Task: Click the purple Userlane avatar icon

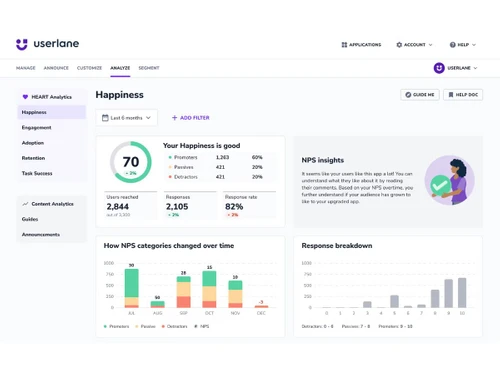Action: [x=439, y=68]
